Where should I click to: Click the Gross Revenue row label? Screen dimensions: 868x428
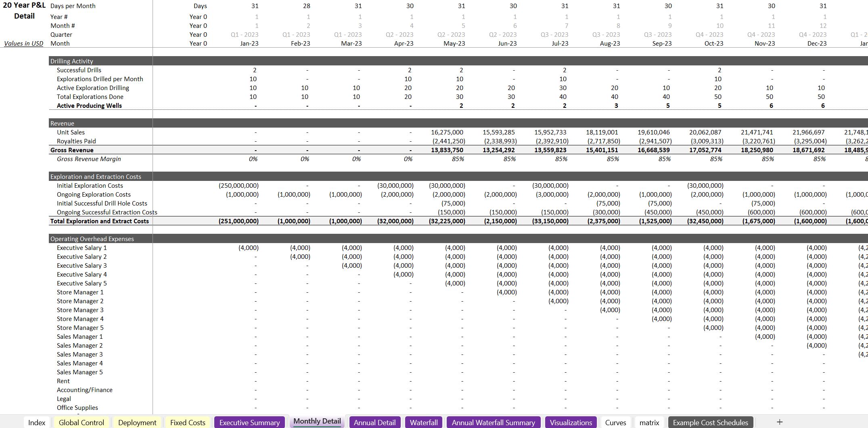pos(72,150)
